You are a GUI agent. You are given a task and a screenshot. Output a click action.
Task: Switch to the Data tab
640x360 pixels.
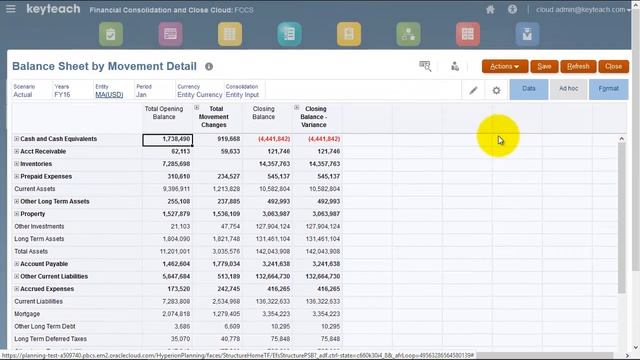tap(529, 89)
